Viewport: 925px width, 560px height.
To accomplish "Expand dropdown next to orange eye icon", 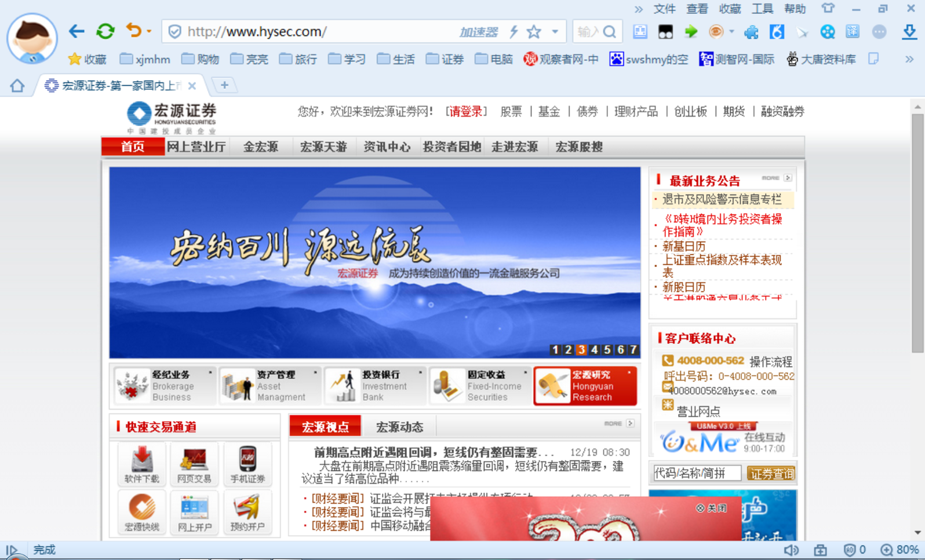I will (731, 32).
